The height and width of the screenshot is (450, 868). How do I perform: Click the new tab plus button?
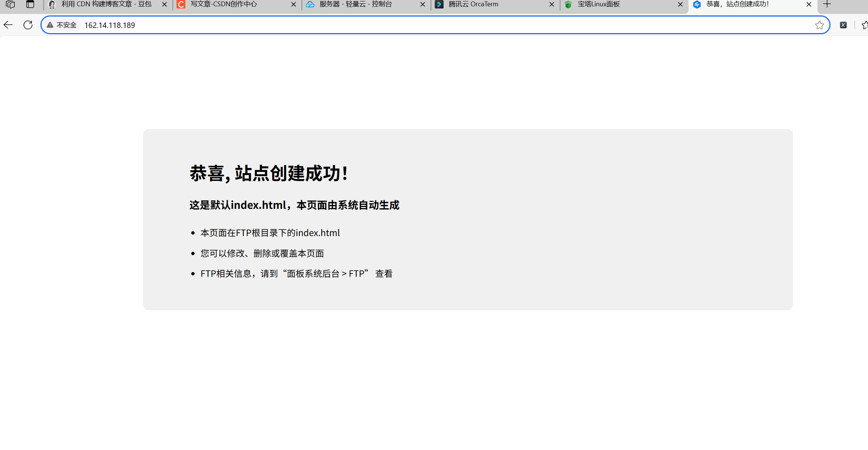827,4
